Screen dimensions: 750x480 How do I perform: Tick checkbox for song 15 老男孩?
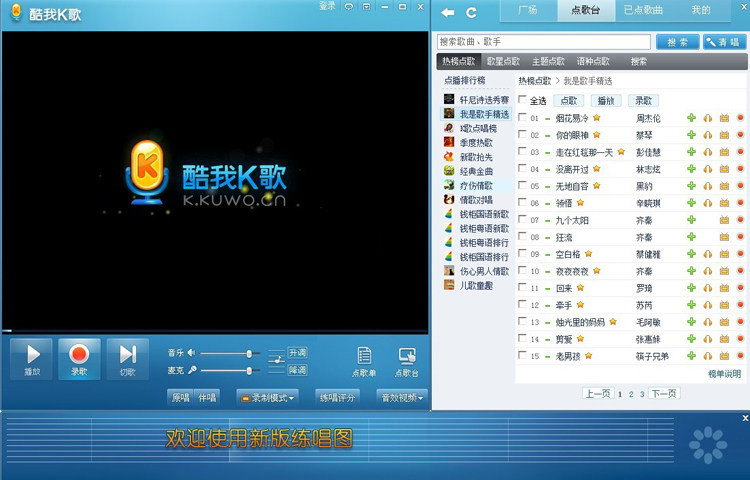click(522, 355)
